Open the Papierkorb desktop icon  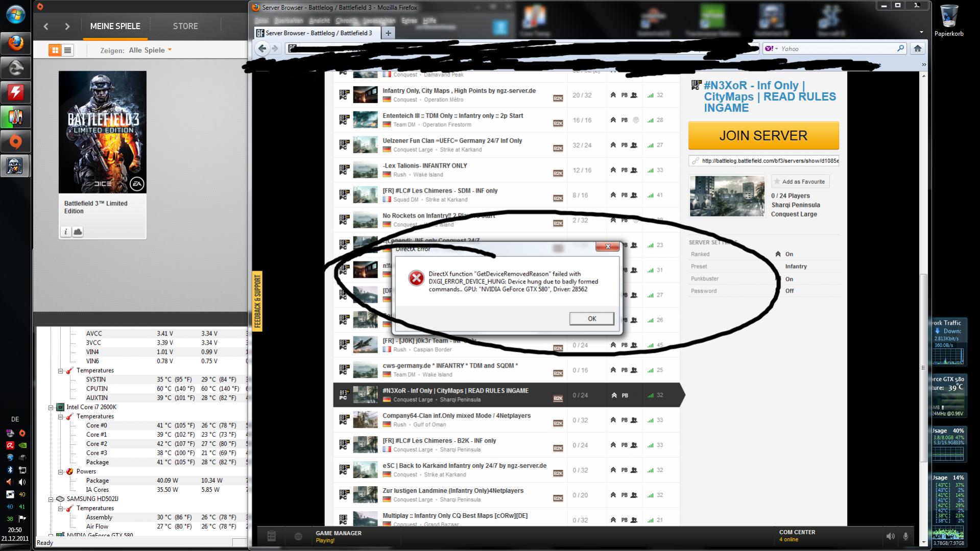[x=949, y=20]
